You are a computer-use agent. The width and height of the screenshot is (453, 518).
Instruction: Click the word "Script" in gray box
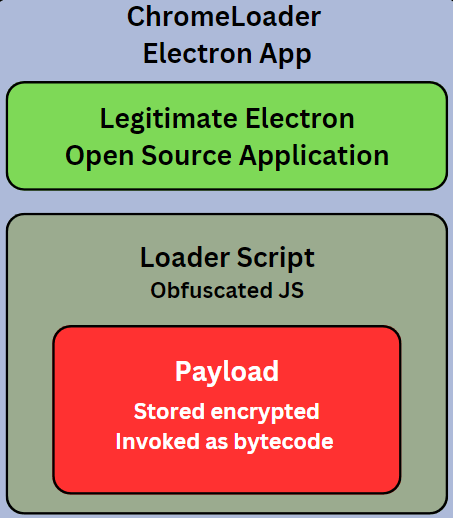pos(276,258)
